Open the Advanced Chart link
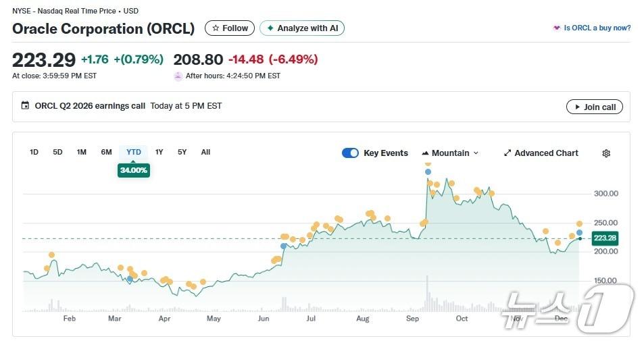Viewport: 644px width, 343px height. (x=546, y=153)
